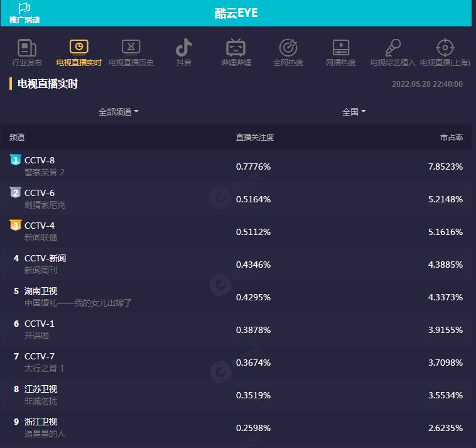The height and width of the screenshot is (448, 476).
Task: Click the 0.3519% attention value
Action: pyautogui.click(x=253, y=395)
